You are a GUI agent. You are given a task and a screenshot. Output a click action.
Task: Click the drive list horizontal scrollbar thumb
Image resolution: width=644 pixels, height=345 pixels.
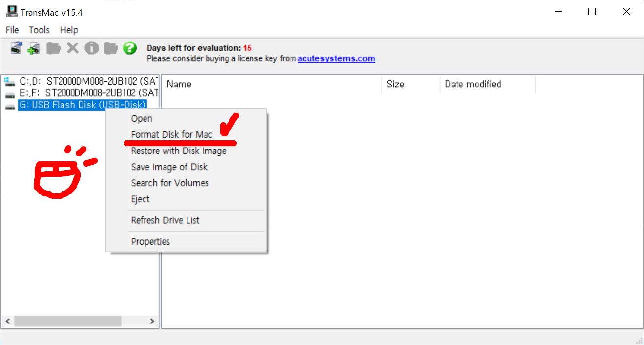68,321
